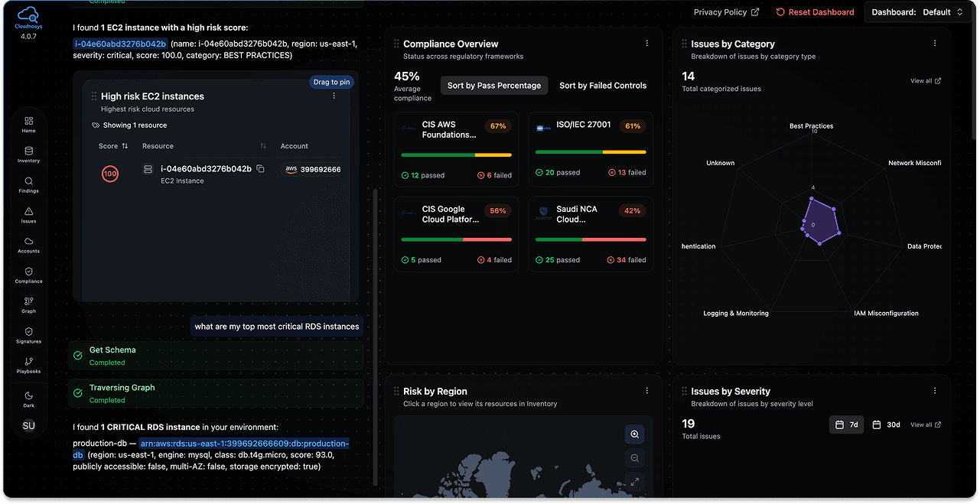Click View all in Issues by Category
This screenshot has height=504, width=980.
(926, 81)
